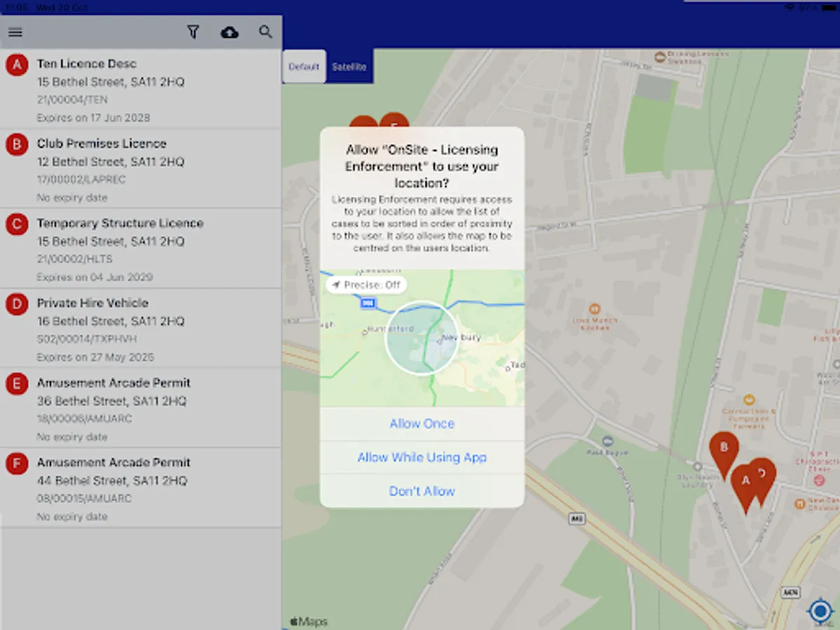840x630 pixels.
Task: Tap Glyn Neath Laundry map marker
Action: [697, 466]
